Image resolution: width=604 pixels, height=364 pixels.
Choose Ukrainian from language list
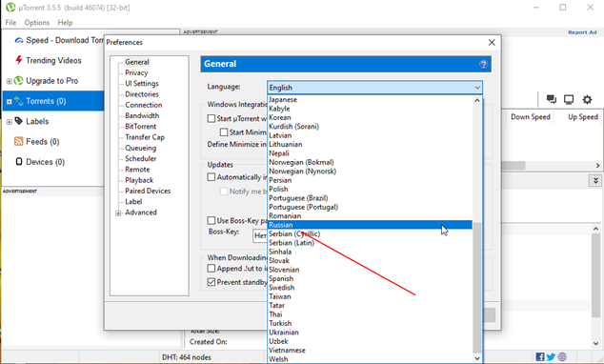(370, 332)
